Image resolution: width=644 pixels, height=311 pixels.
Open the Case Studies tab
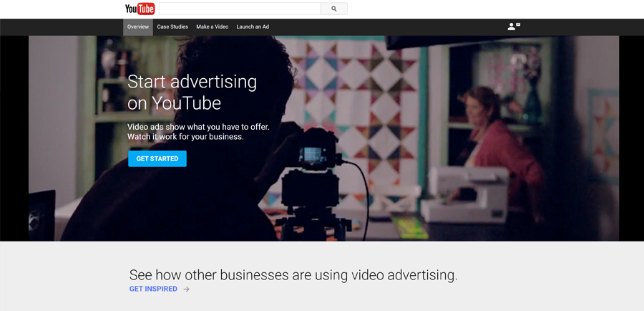click(172, 27)
